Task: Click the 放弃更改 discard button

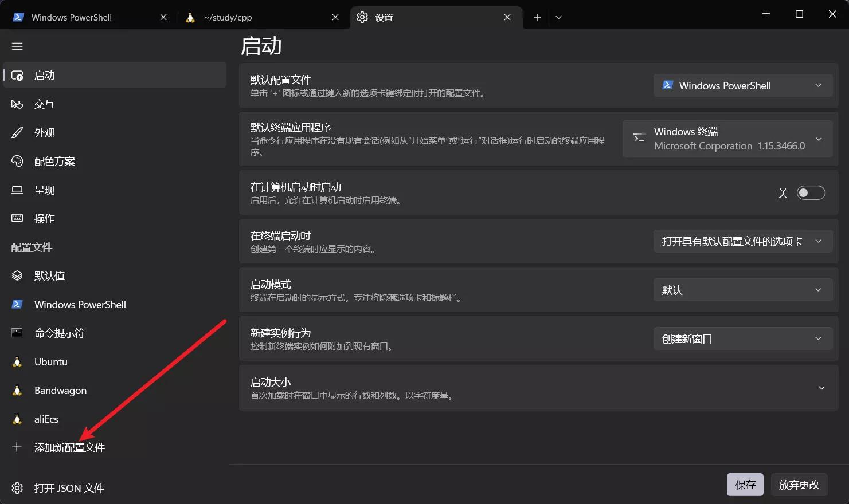Action: (x=799, y=485)
